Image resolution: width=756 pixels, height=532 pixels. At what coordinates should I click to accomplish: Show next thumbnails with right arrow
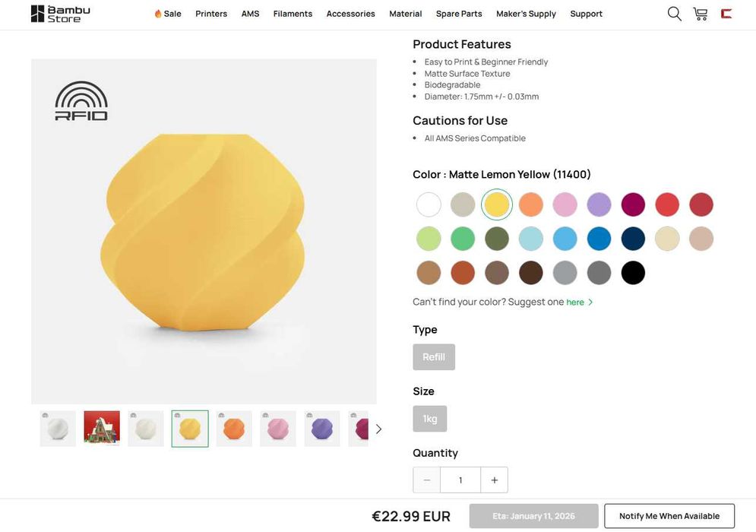point(378,429)
